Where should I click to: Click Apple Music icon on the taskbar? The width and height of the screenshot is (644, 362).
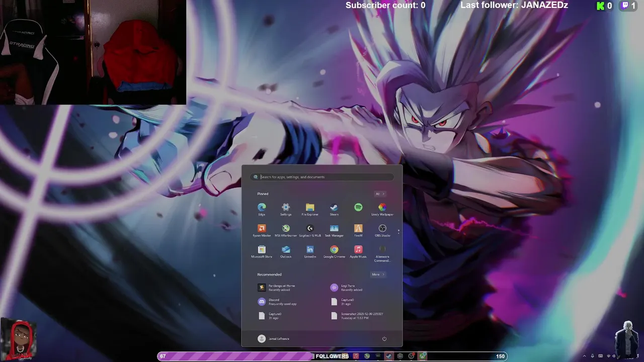[356, 356]
